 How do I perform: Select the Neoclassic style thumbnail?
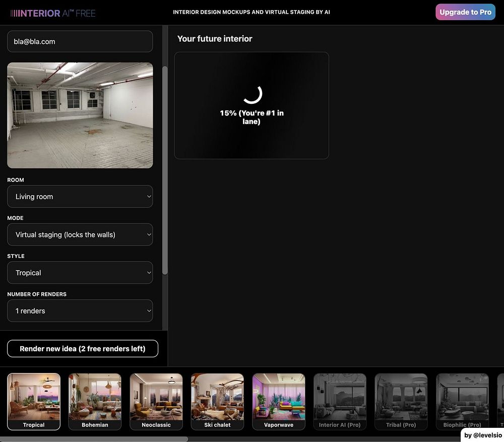point(156,402)
